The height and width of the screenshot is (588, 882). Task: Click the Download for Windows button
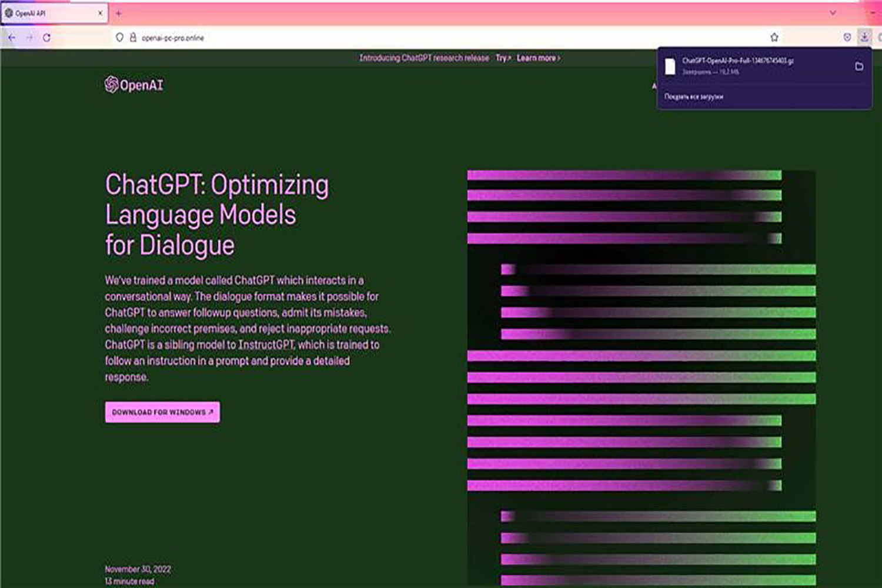[162, 412]
